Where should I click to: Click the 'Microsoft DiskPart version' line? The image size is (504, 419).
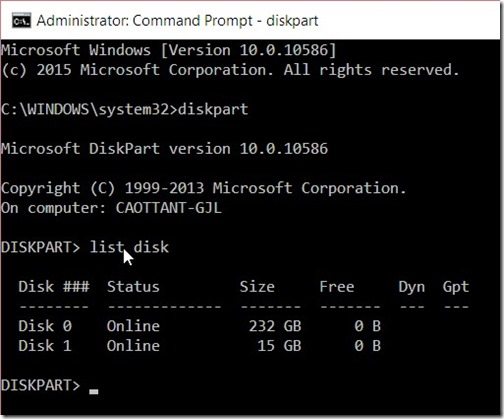[165, 149]
